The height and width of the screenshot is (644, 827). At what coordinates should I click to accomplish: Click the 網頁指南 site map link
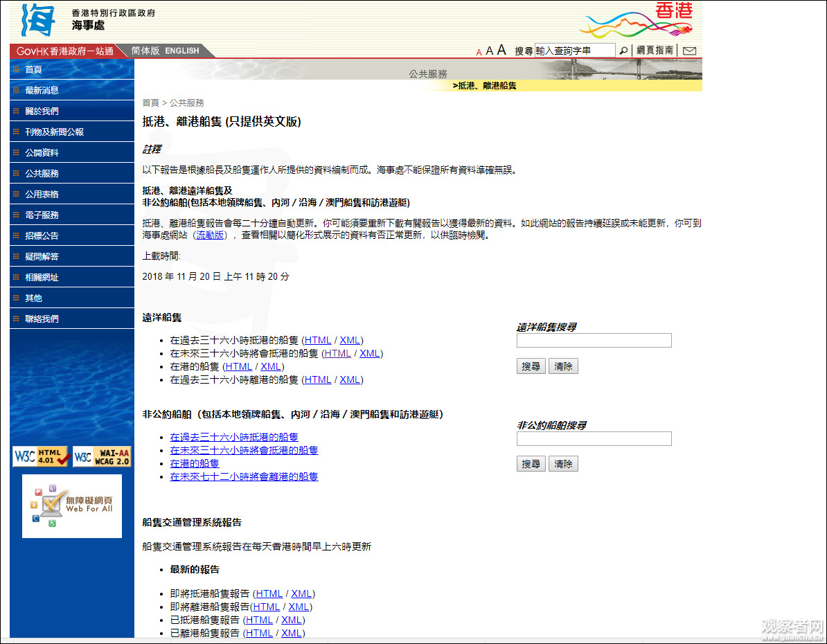tap(655, 51)
